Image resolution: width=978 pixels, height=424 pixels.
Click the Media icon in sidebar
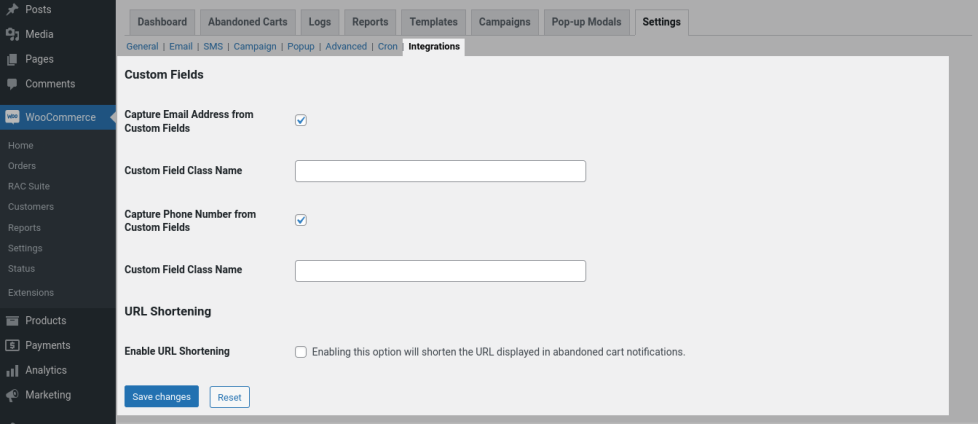coord(13,34)
